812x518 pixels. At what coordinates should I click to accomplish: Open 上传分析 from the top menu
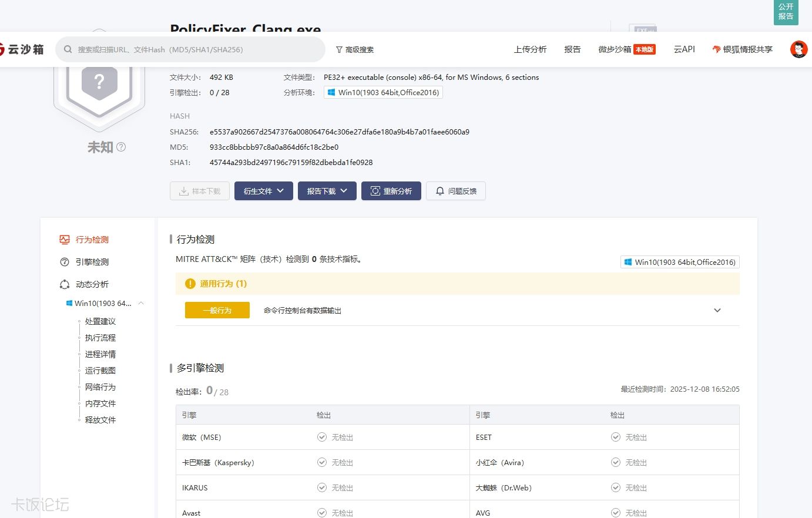click(x=529, y=49)
